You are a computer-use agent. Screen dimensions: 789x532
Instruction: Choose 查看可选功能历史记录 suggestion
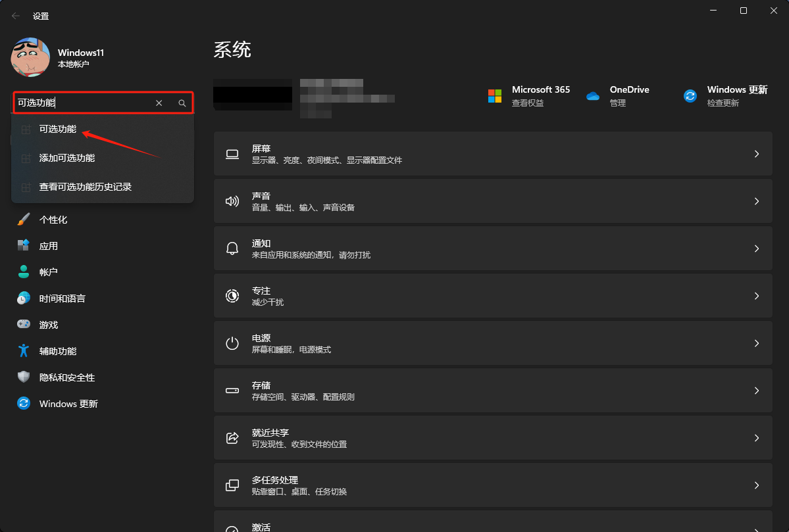tap(86, 187)
